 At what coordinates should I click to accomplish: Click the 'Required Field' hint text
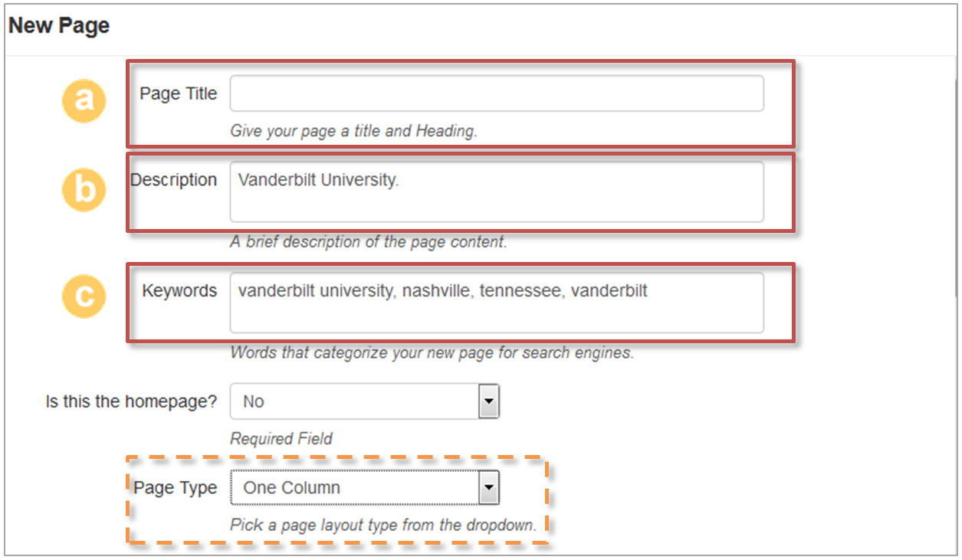click(281, 439)
